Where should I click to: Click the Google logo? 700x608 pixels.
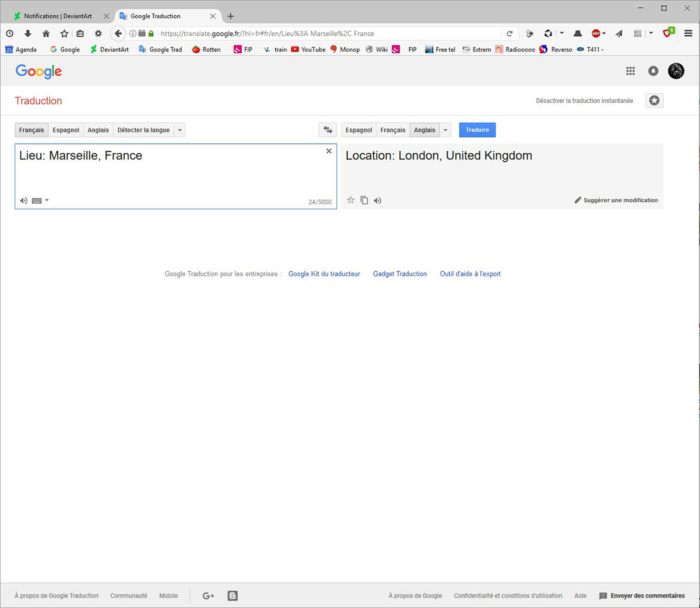click(x=39, y=71)
